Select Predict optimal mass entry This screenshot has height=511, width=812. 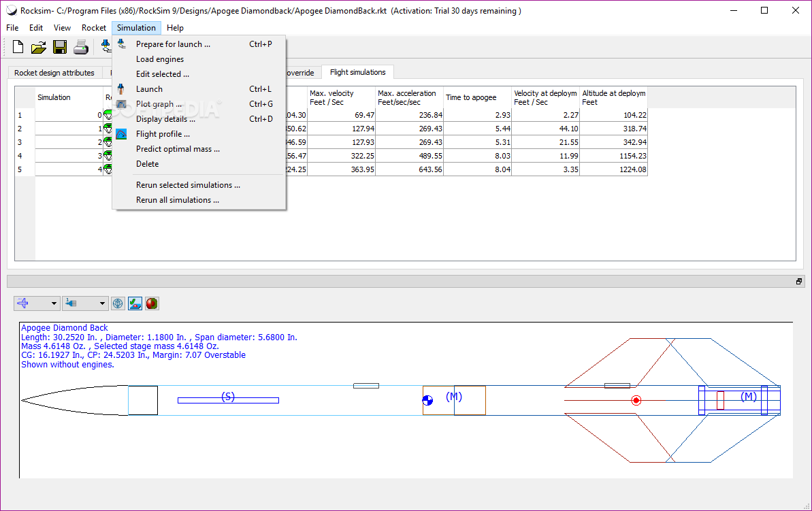(x=199, y=149)
